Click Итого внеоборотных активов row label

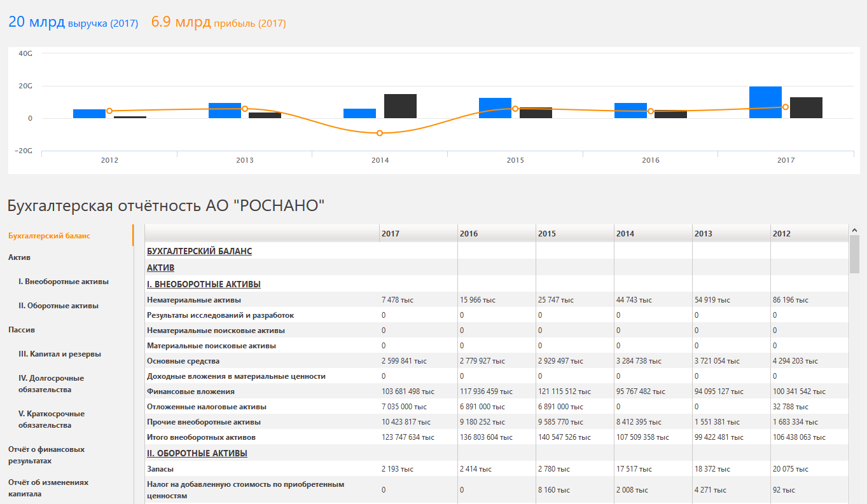[x=201, y=437]
